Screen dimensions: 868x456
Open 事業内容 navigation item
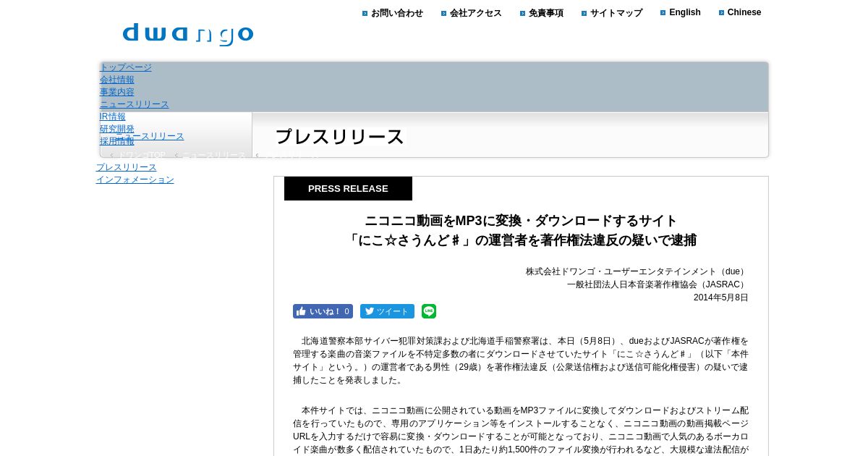pos(117,92)
